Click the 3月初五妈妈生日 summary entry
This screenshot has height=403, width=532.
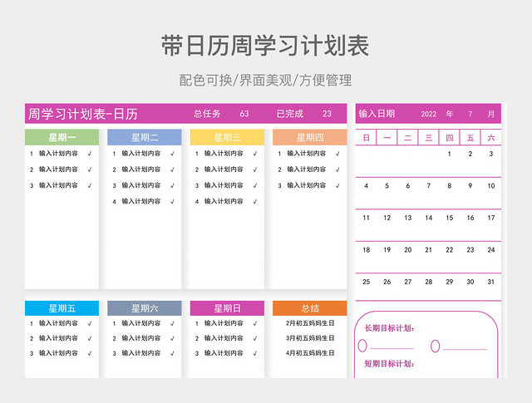[310, 338]
